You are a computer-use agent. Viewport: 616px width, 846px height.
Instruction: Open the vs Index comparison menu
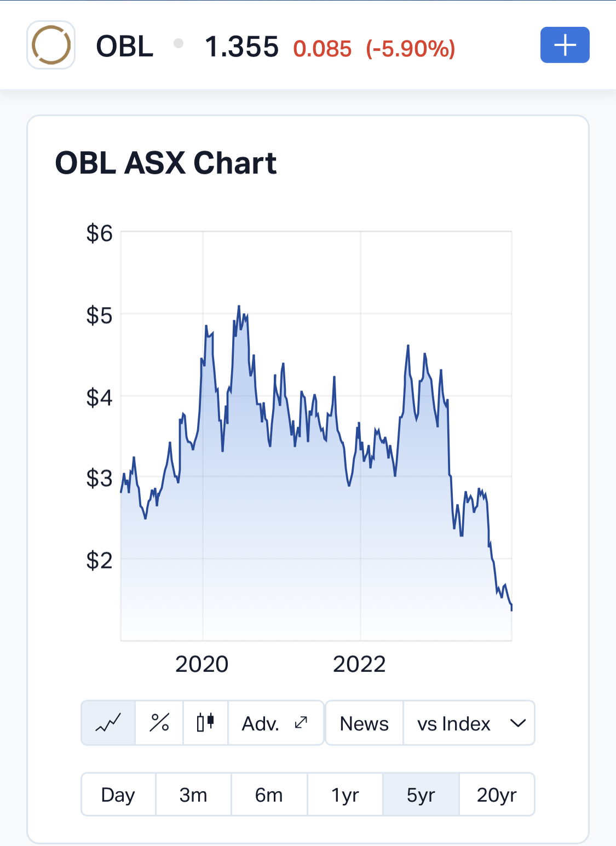coord(454,723)
